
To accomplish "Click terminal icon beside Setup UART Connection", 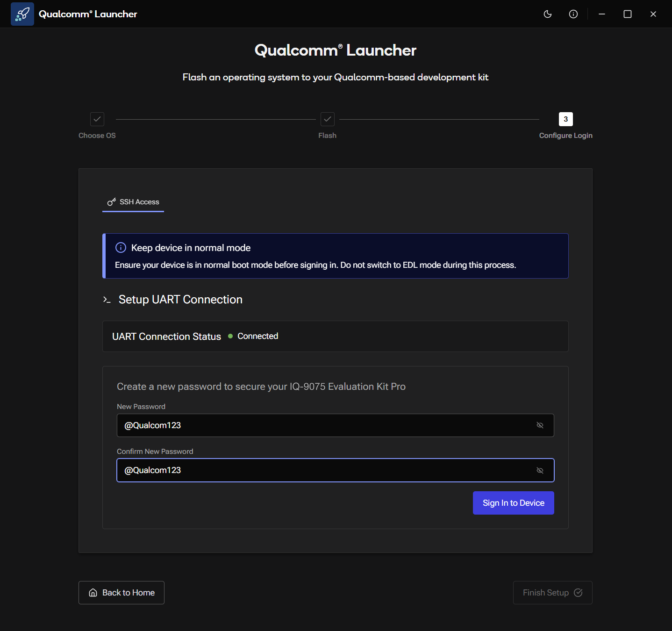I will point(107,300).
